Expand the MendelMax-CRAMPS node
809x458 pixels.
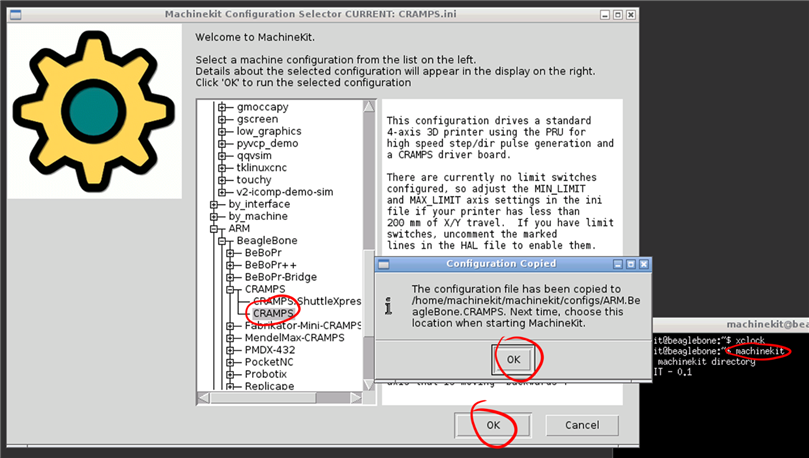(231, 338)
